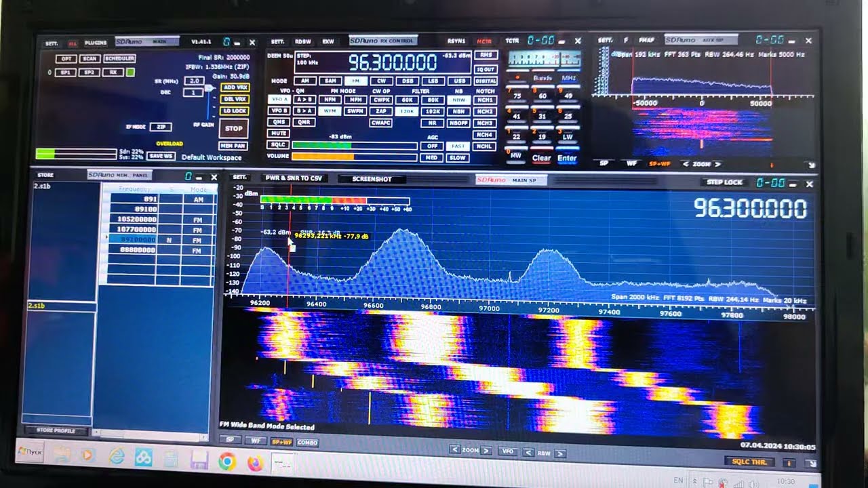The width and height of the screenshot is (868, 488).
Task: Open Firefox from the taskbar
Action: 255,463
